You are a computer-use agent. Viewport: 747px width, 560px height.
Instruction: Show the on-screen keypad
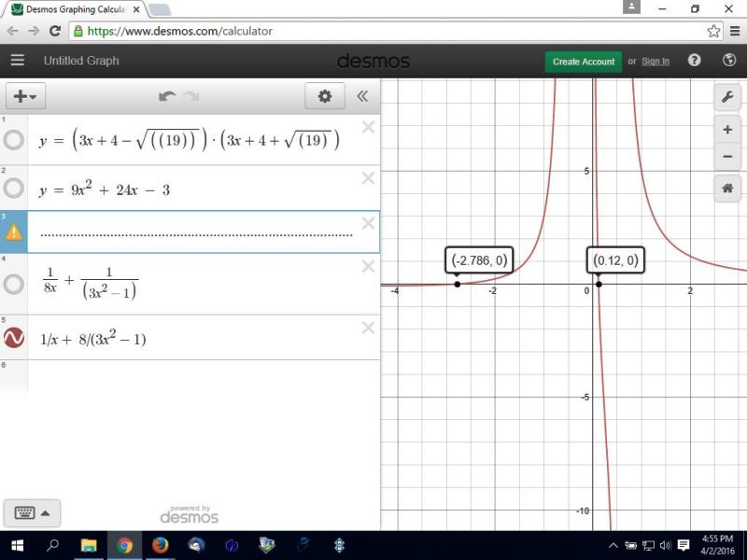click(32, 512)
